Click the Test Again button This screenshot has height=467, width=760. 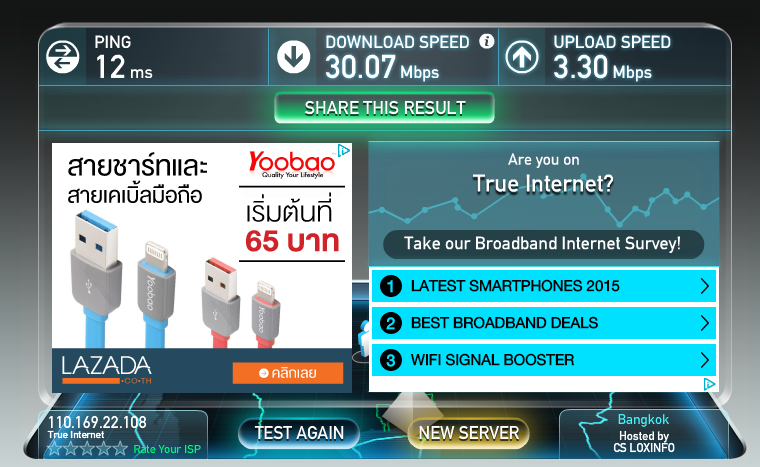299,433
